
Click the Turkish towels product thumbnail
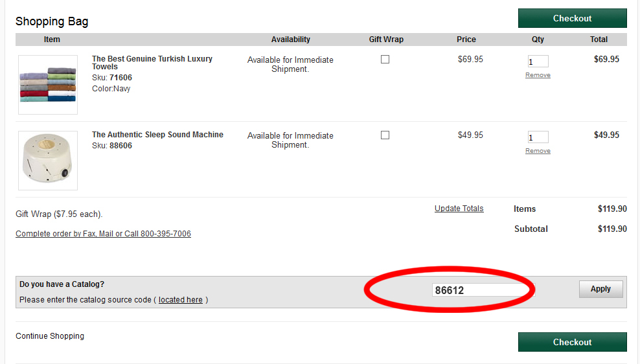coord(48,85)
